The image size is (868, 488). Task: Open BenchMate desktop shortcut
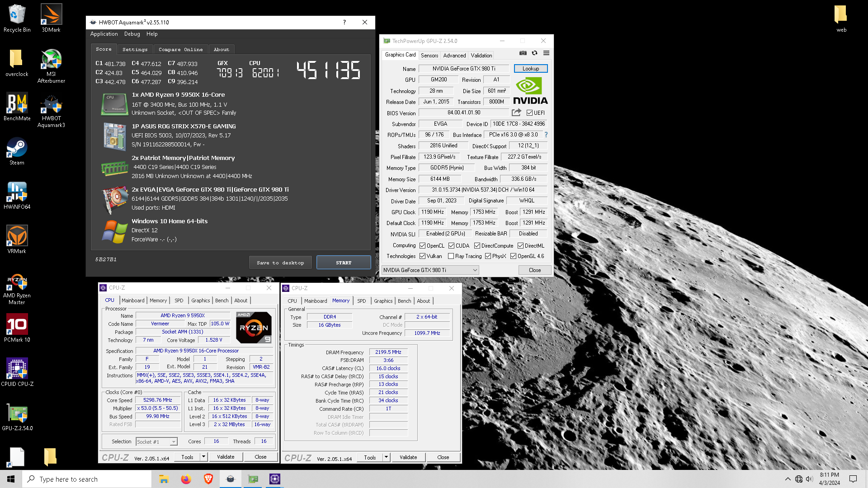pyautogui.click(x=17, y=107)
